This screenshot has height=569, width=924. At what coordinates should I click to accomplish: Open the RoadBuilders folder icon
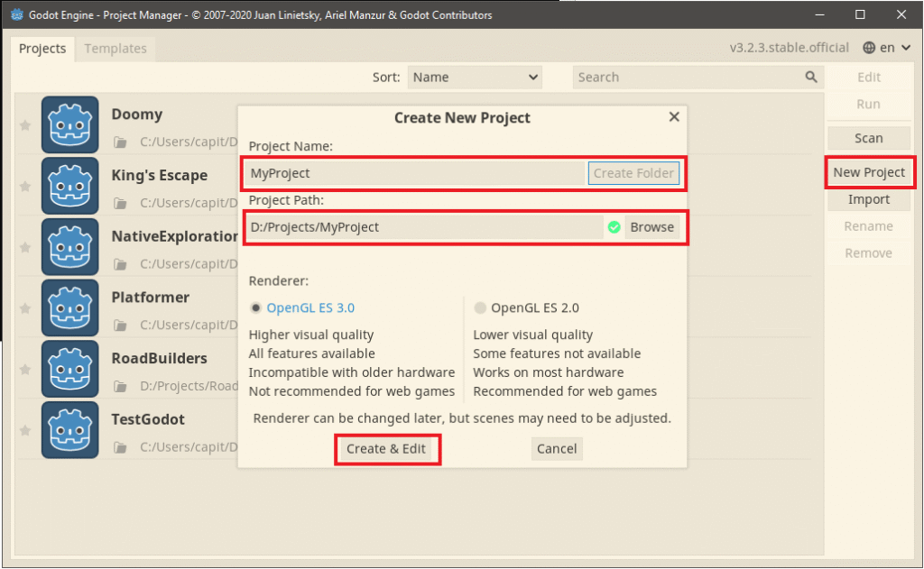(120, 387)
